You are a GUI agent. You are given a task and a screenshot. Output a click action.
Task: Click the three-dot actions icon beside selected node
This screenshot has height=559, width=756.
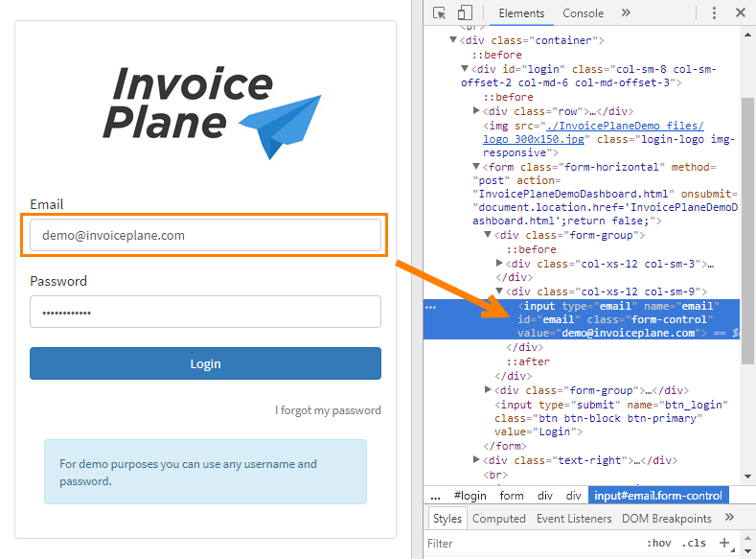430,307
